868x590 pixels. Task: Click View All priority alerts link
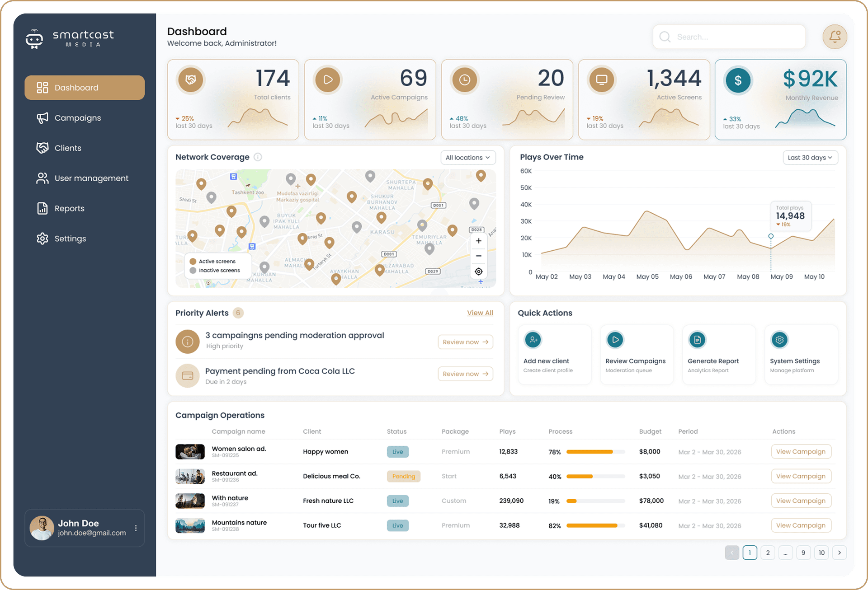(x=480, y=313)
